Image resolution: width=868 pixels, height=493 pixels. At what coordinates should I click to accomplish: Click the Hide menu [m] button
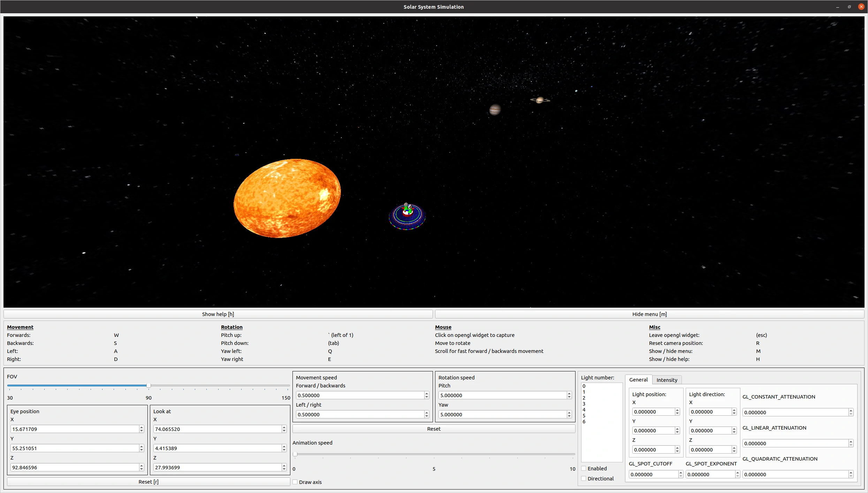(649, 314)
